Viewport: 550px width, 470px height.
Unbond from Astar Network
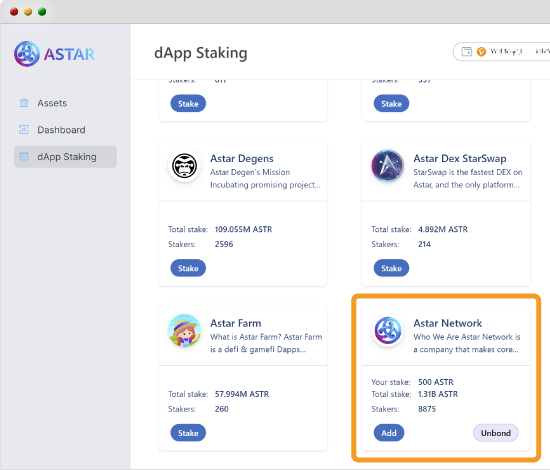pyautogui.click(x=496, y=433)
